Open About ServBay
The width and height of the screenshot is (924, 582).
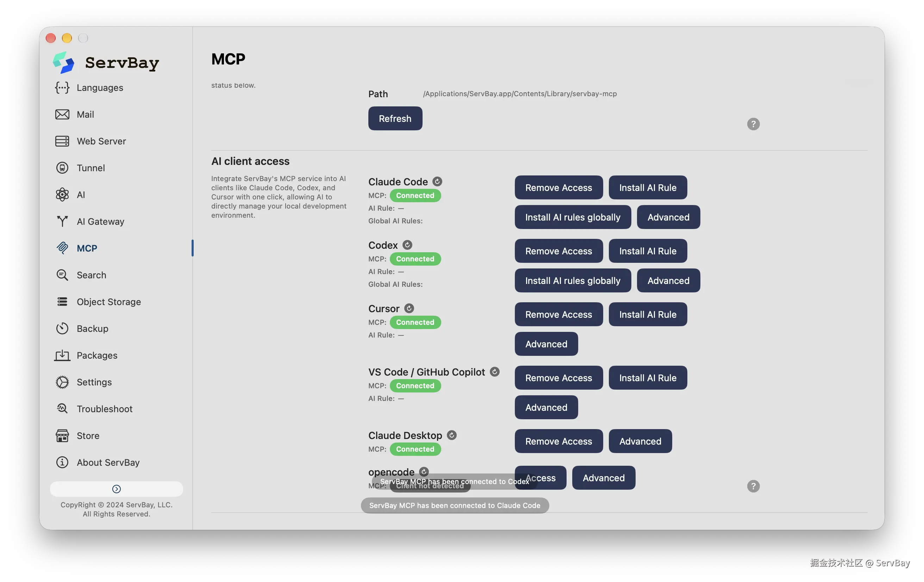98,462
